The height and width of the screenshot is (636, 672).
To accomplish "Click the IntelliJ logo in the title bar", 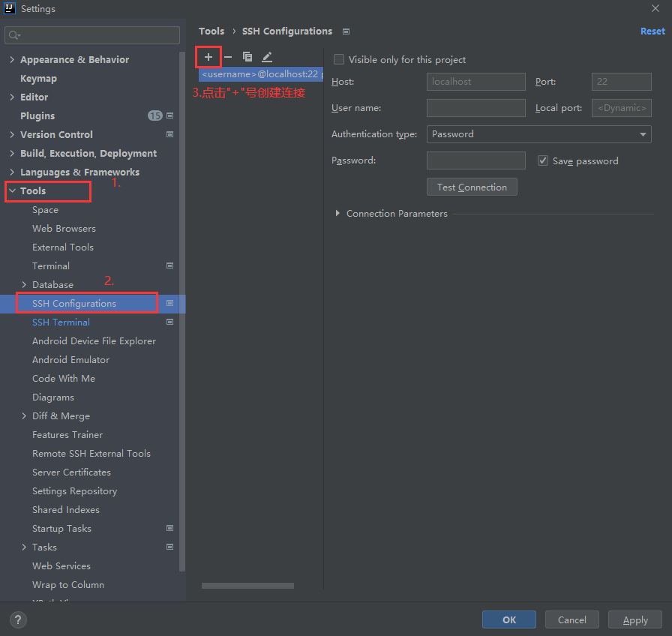I will tap(10, 8).
